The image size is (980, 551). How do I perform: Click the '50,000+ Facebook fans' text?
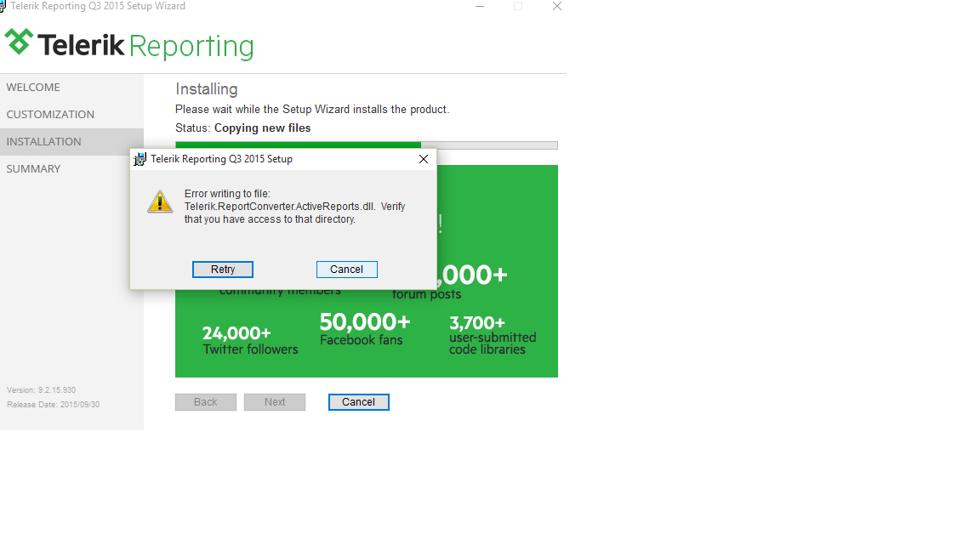click(364, 329)
